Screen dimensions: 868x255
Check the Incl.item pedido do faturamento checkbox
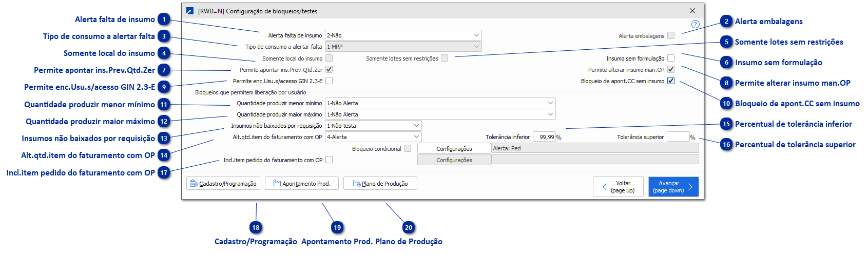[x=329, y=160]
